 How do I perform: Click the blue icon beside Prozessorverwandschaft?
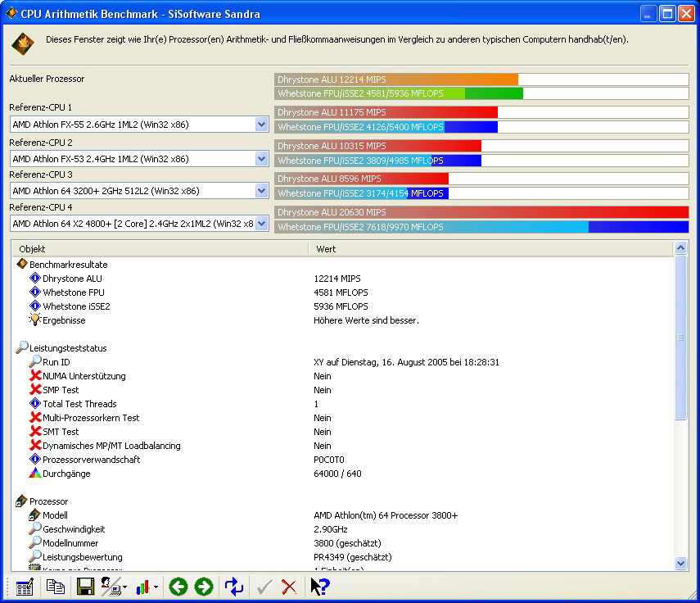(35, 459)
